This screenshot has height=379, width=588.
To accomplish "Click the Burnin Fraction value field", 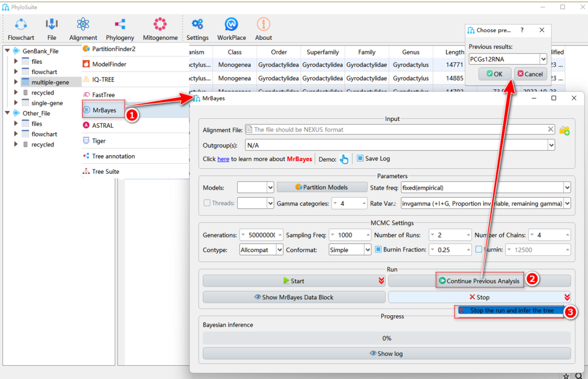I will click(x=450, y=250).
